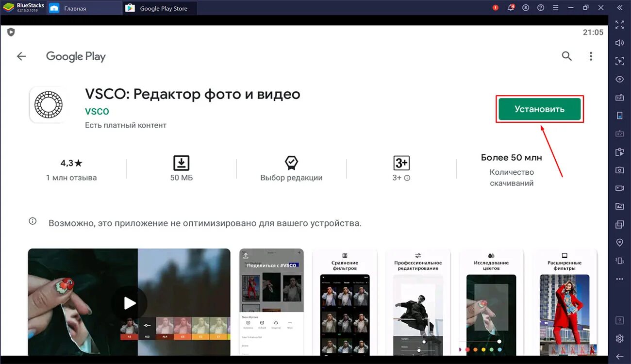The image size is (631, 364).
Task: Click the 1 млн отзыва reviews text
Action: pyautogui.click(x=71, y=178)
